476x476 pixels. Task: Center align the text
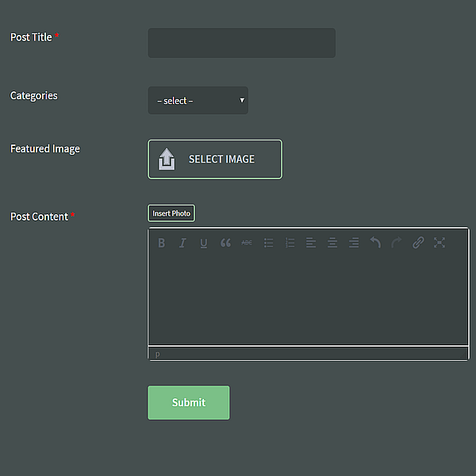tap(332, 243)
